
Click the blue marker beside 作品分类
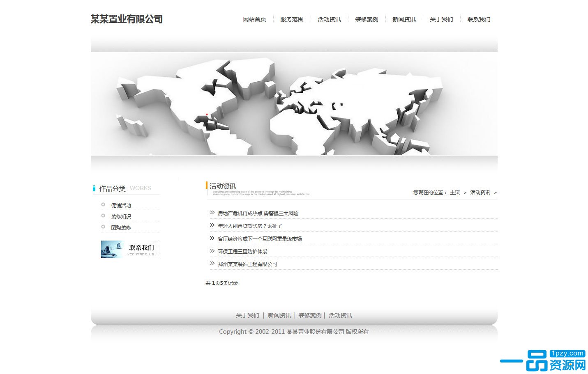tap(94, 188)
